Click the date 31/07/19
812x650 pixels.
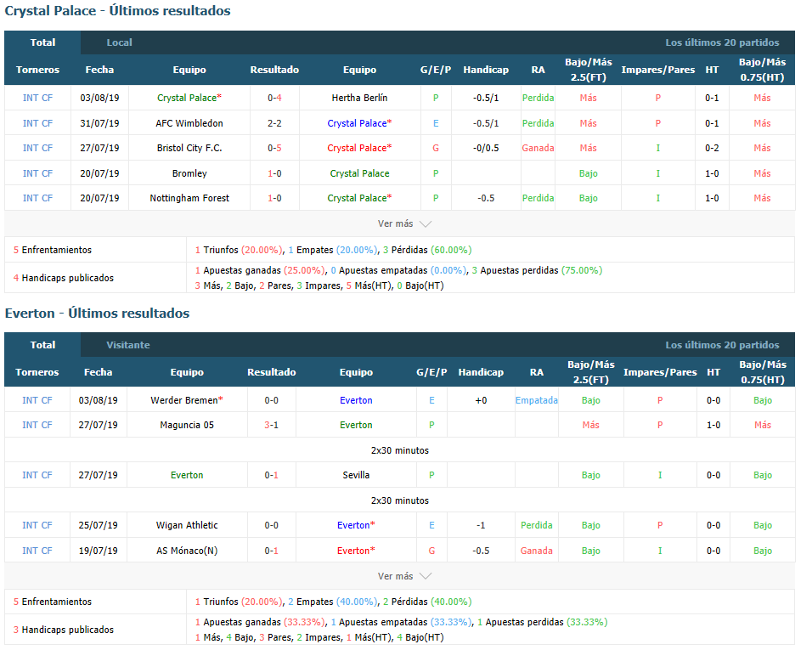pyautogui.click(x=99, y=123)
